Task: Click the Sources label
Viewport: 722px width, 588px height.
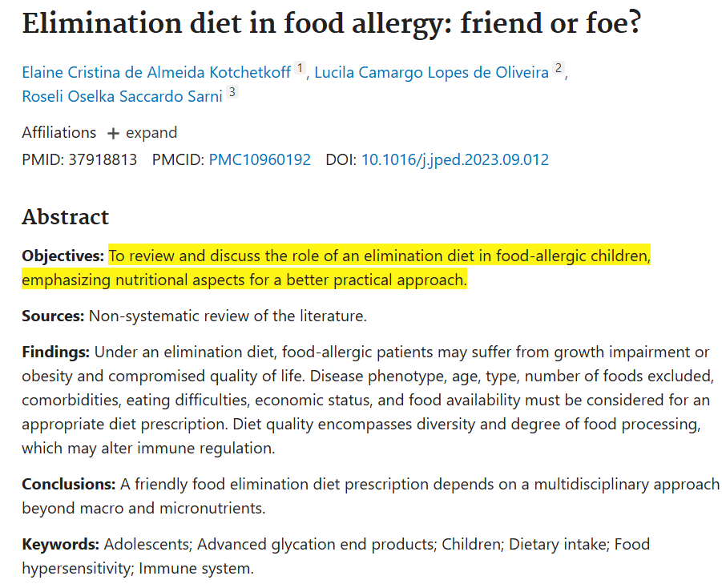Action: pyautogui.click(x=53, y=316)
